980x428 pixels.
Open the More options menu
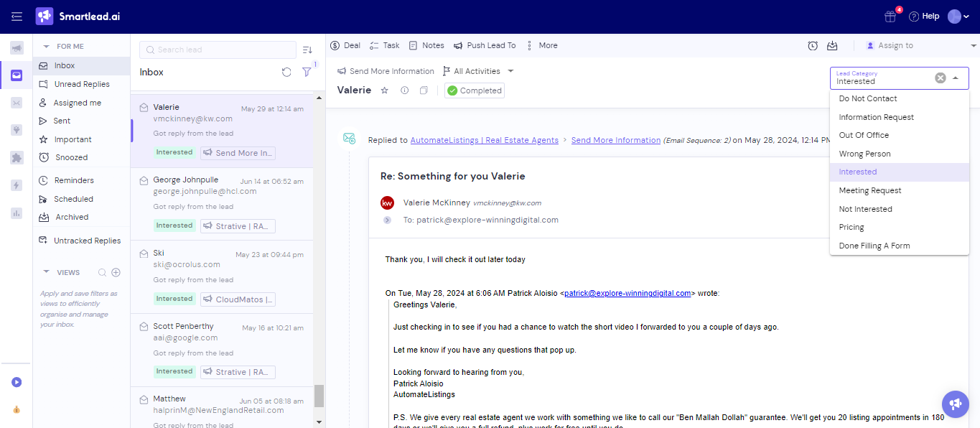pyautogui.click(x=541, y=45)
